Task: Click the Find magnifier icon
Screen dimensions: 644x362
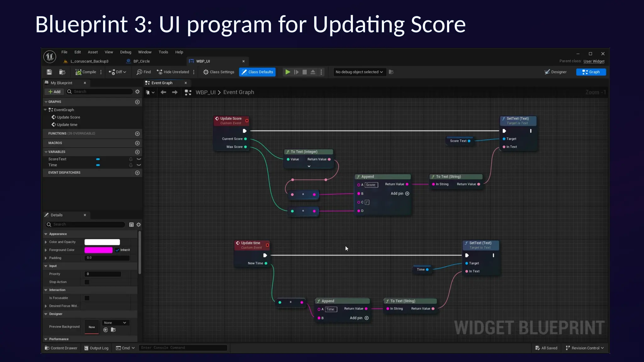Action: click(x=139, y=72)
